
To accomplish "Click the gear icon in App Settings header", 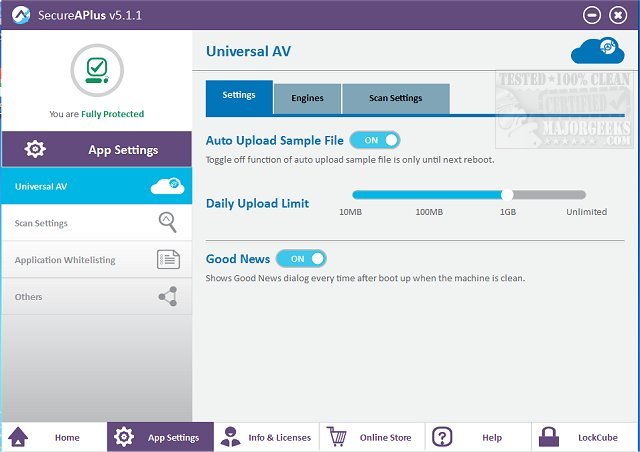I will coord(35,149).
